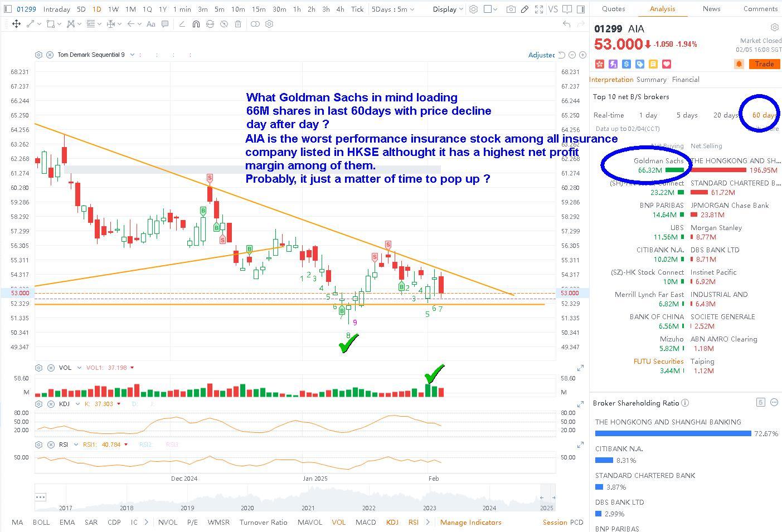Open Manage Indicators
Image resolution: width=782 pixels, height=532 pixels.
pyautogui.click(x=470, y=522)
